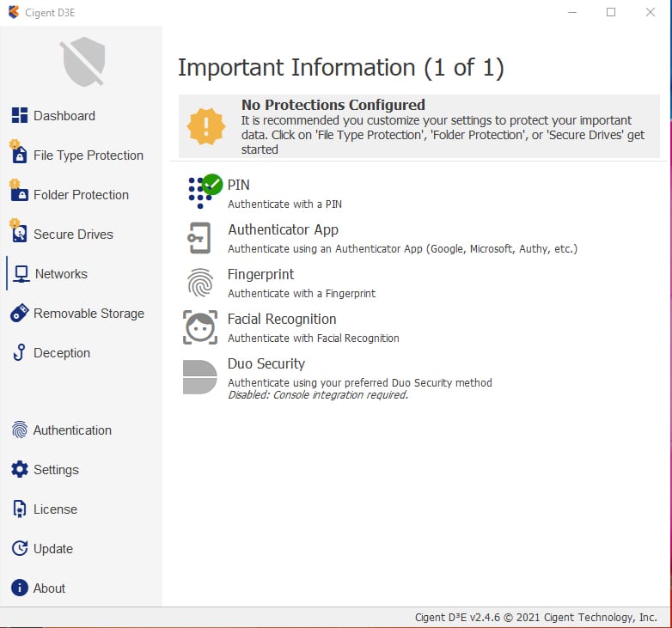Click the Duo Security preferred method description

(359, 382)
